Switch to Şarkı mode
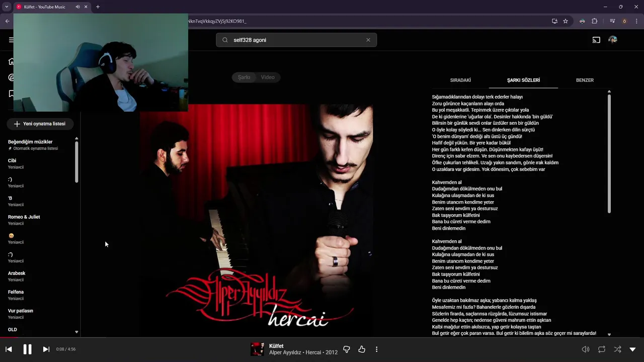The width and height of the screenshot is (644, 362). pyautogui.click(x=244, y=77)
